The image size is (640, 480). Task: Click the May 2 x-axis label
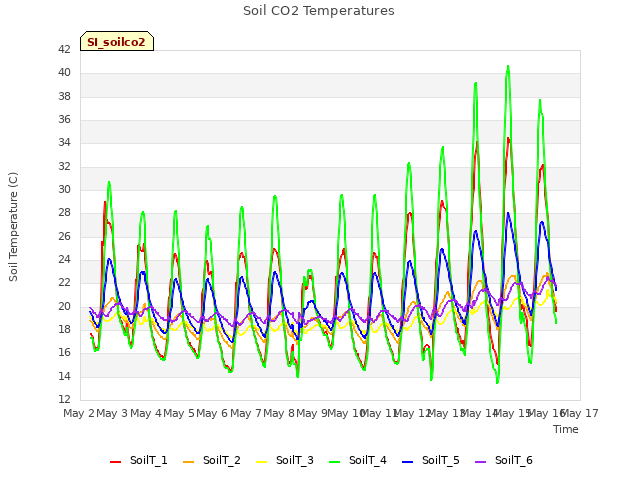79,413
